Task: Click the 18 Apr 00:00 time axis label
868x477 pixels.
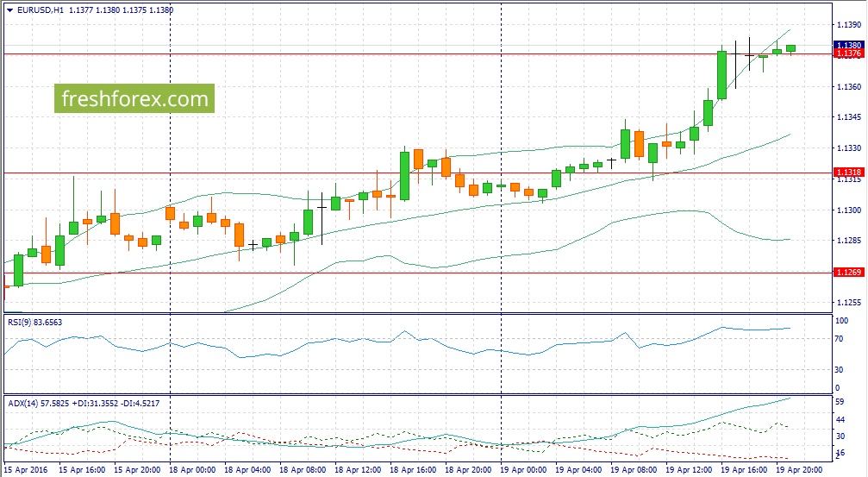Action: point(193,470)
